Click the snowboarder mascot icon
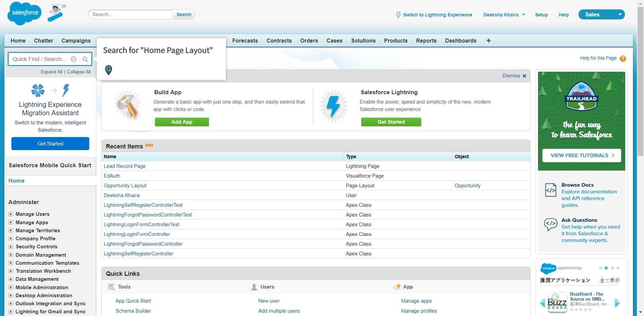 click(x=56, y=13)
